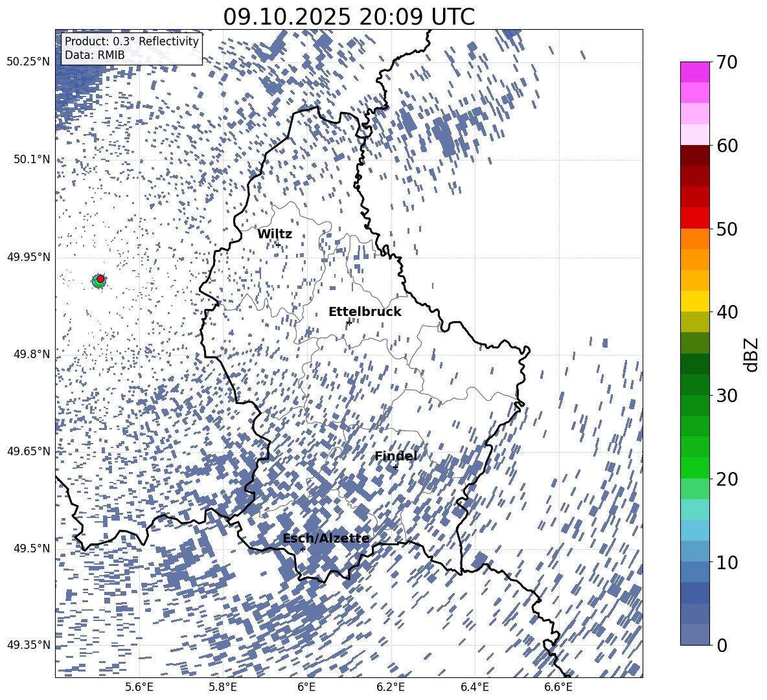Click the 49.35°N latitude label
The height and width of the screenshot is (700, 767).
(x=29, y=645)
